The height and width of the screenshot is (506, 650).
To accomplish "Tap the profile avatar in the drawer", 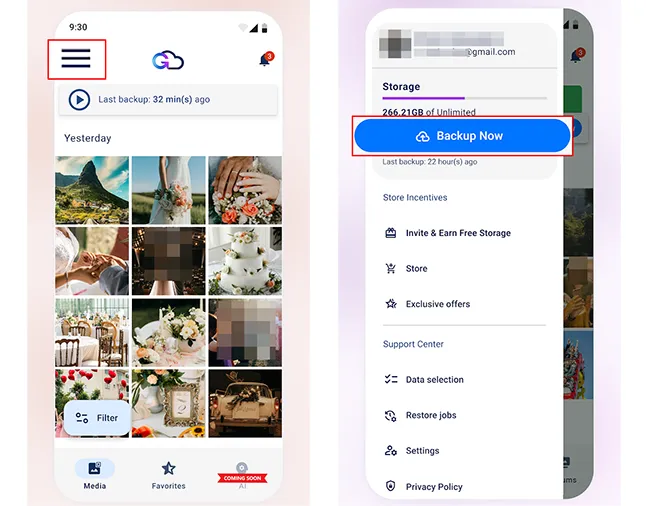I will (x=395, y=44).
